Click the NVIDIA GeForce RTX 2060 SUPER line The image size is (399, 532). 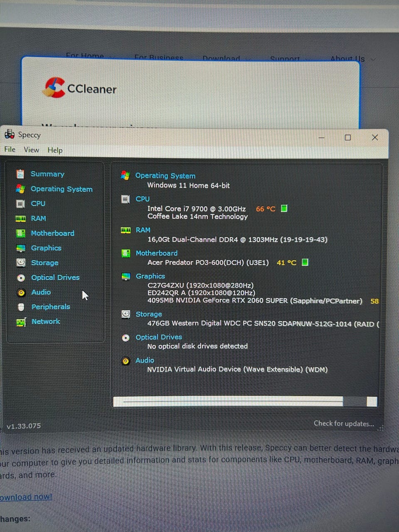pos(255,300)
